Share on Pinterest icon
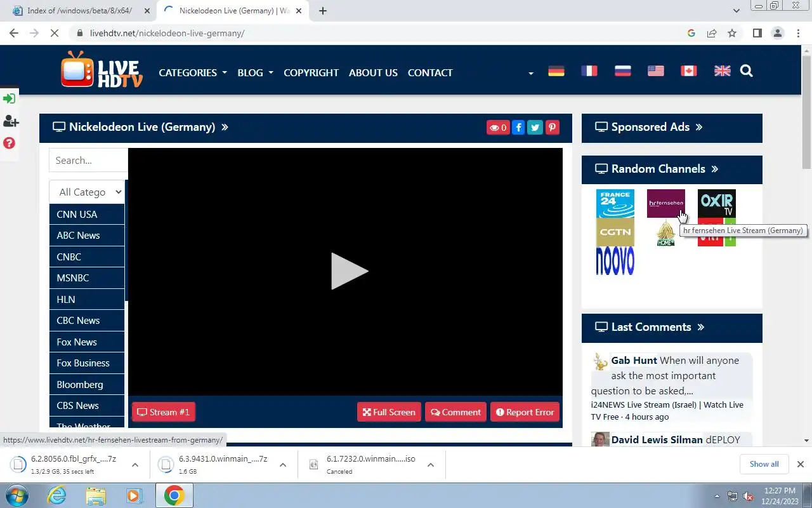 coord(553,128)
